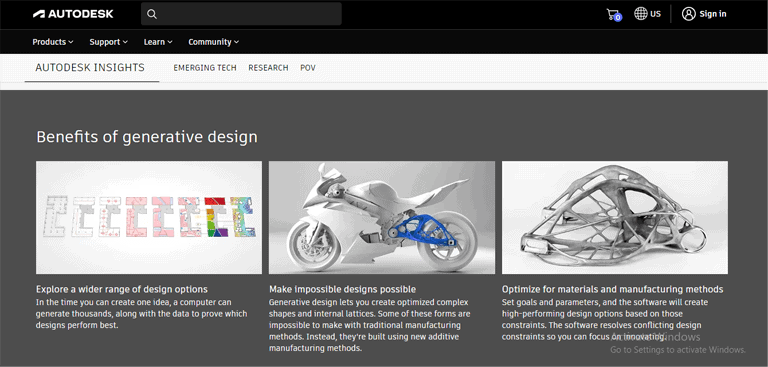Open the Autodesk Insights tab
The height and width of the screenshot is (367, 768).
coord(90,68)
